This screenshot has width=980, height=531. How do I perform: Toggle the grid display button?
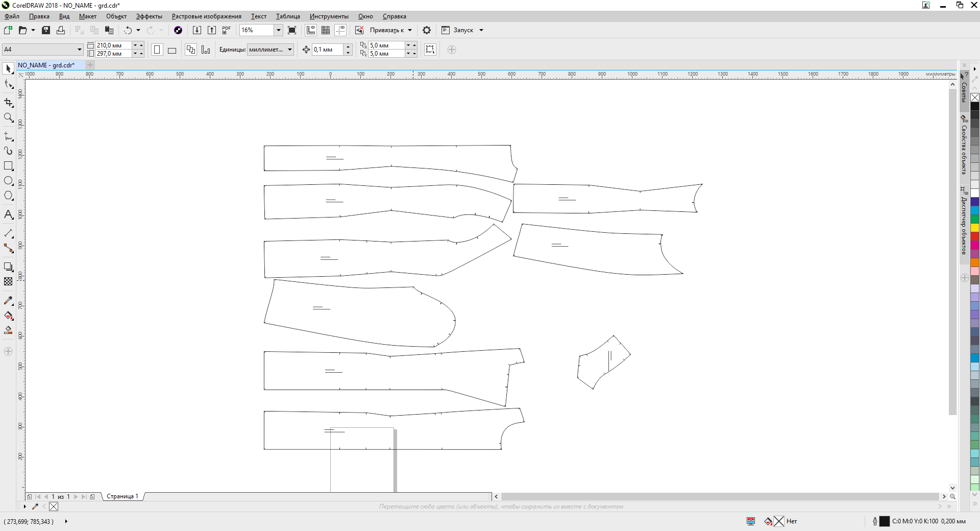326,30
